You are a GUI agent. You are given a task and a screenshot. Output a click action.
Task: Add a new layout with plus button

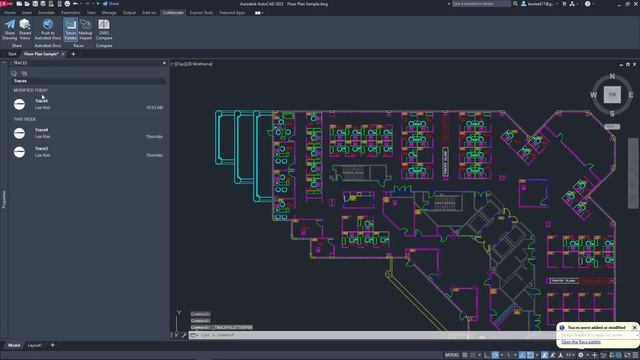(52, 345)
